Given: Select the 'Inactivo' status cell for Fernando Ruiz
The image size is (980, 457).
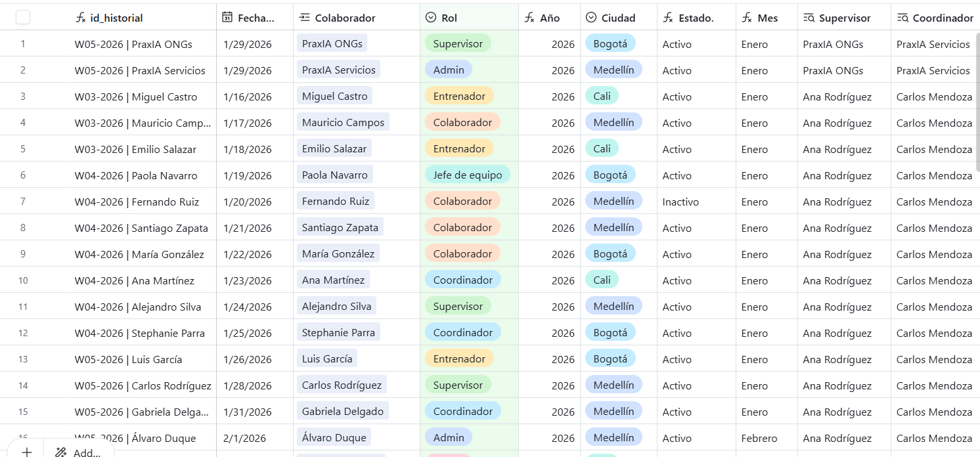Looking at the screenshot, I should [x=680, y=202].
